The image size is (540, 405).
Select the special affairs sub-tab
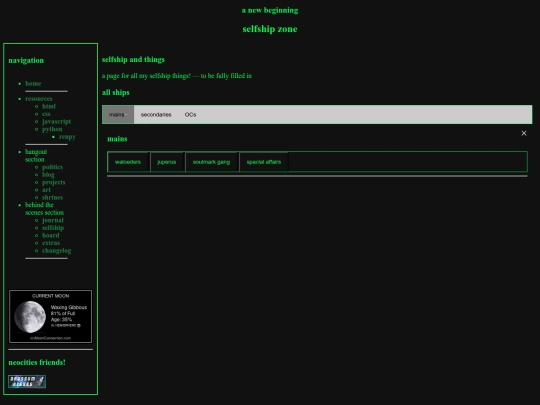pos(263,162)
